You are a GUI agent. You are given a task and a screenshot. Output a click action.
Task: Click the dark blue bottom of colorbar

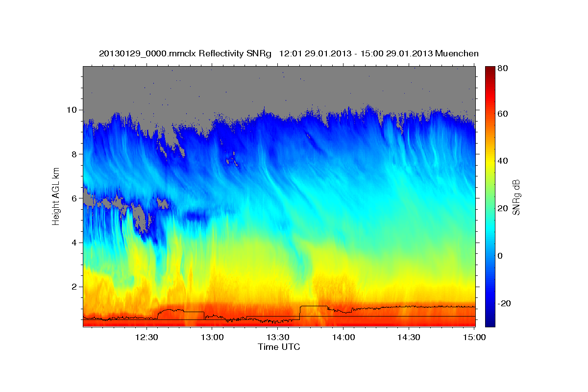490,321
